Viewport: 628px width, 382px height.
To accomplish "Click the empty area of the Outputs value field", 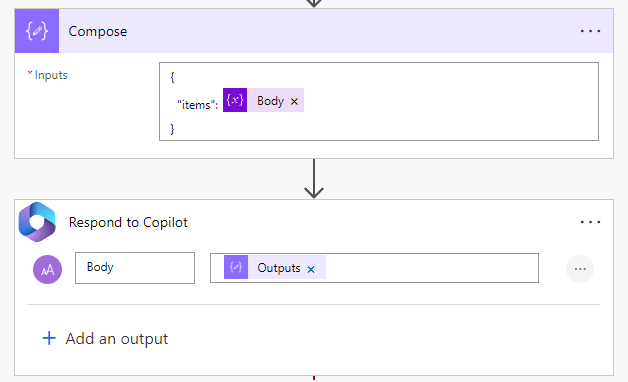I will tap(432, 268).
